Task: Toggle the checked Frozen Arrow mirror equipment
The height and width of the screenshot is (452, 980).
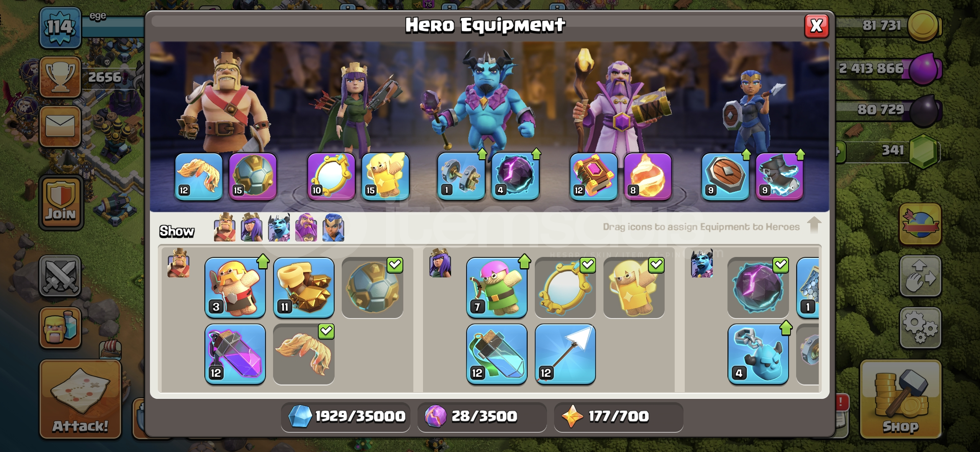Action: click(565, 288)
